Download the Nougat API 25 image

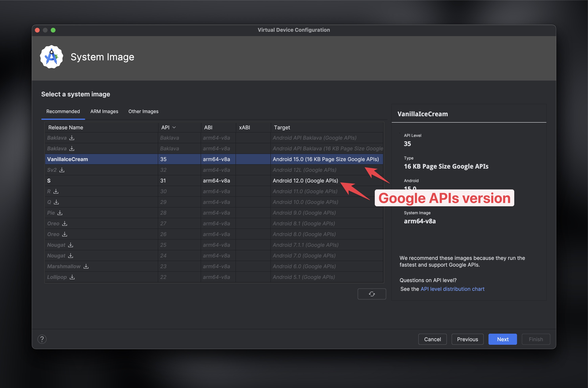[x=70, y=245]
